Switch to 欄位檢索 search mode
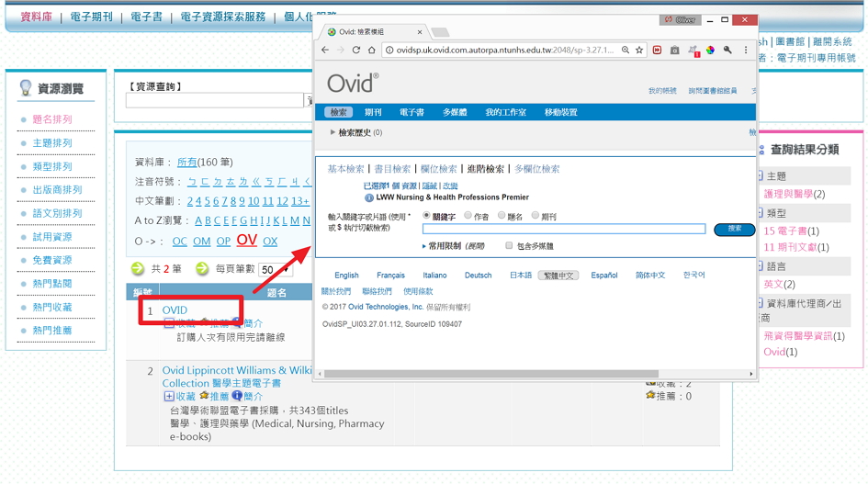Screen dimensions: 868x484 (439, 169)
